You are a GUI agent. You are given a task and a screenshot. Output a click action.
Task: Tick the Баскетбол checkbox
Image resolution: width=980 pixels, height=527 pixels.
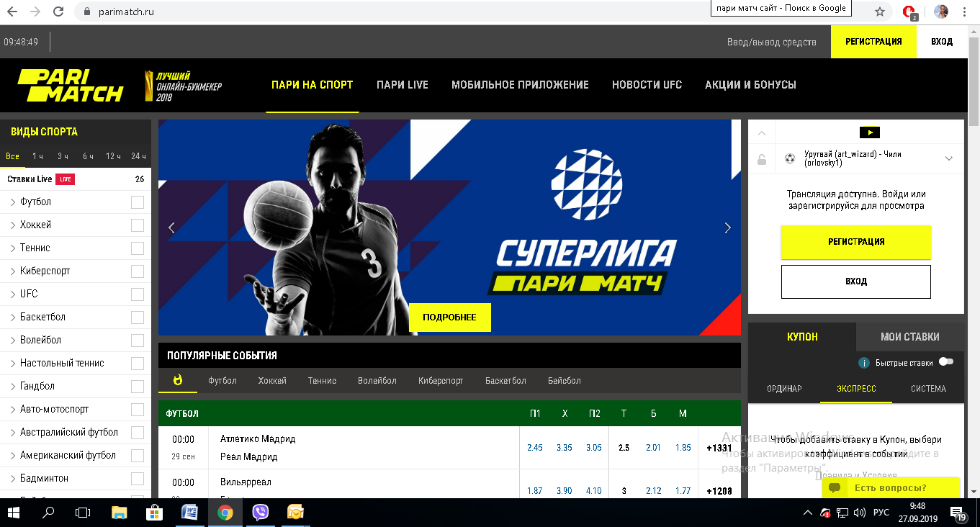pos(138,317)
